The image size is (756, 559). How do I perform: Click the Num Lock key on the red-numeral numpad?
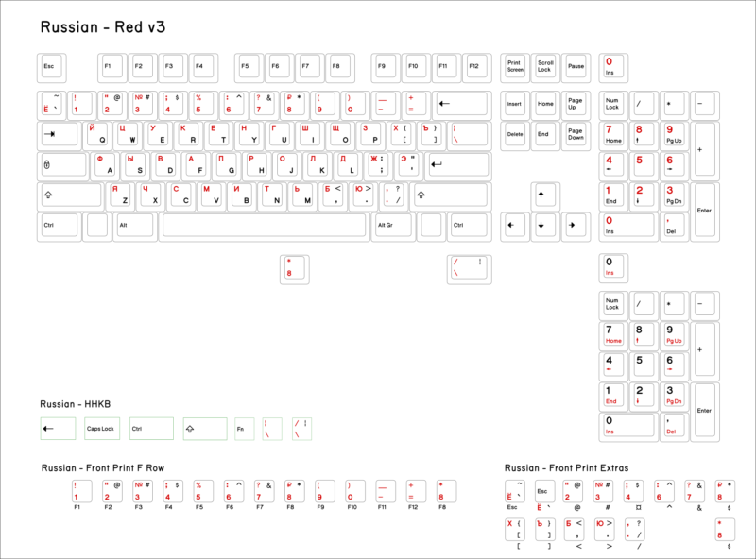tap(613, 106)
